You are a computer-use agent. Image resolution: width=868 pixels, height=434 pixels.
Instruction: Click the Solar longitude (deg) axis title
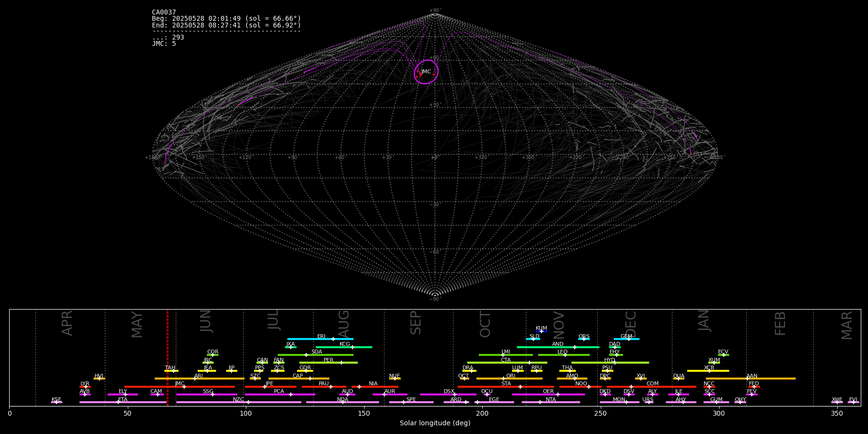tap(435, 423)
